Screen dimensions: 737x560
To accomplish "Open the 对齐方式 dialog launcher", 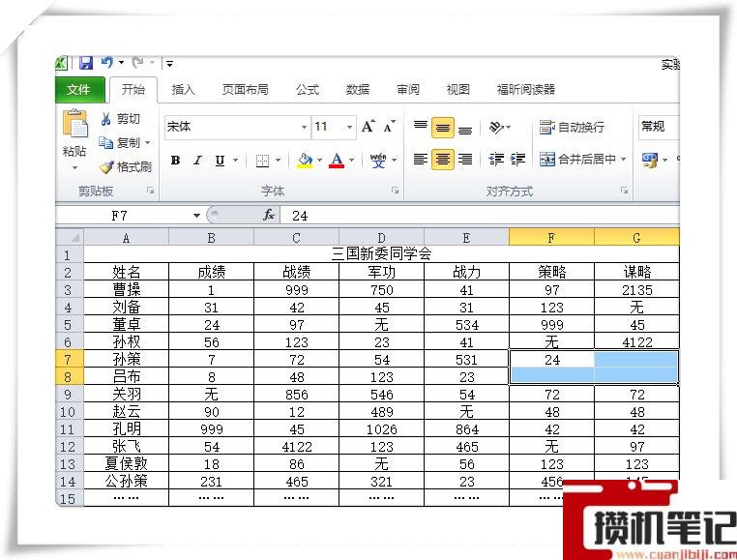I will (x=624, y=191).
